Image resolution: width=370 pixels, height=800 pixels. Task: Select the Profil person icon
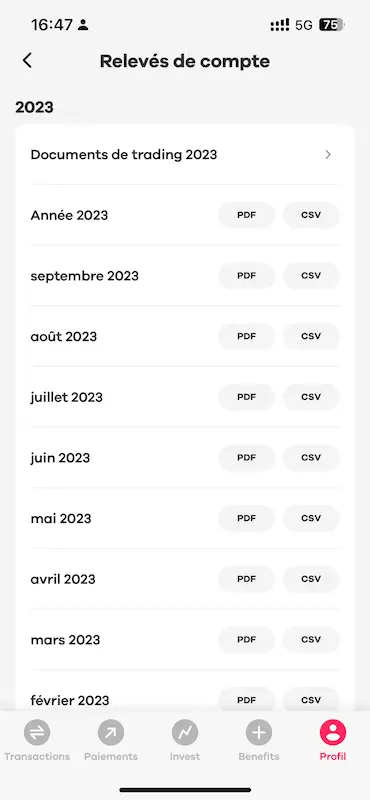(333, 733)
